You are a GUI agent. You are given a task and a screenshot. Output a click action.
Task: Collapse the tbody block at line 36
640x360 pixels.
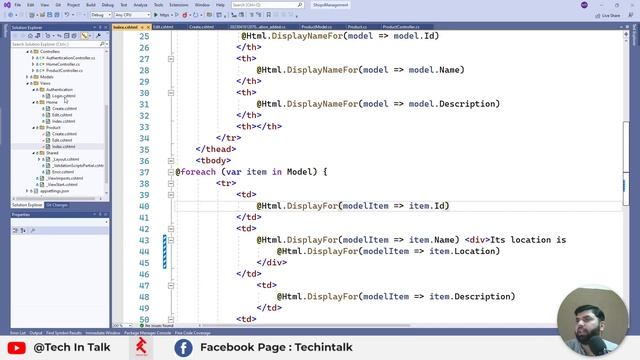[171, 161]
